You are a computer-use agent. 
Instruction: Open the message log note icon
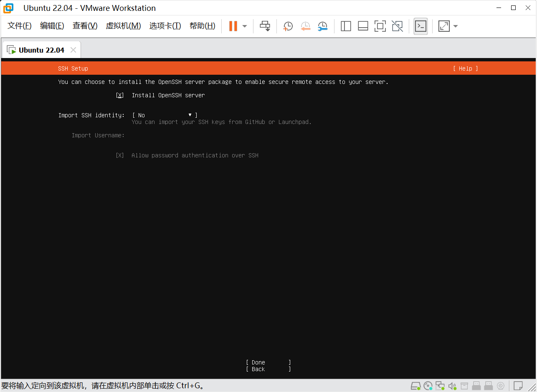(x=518, y=385)
